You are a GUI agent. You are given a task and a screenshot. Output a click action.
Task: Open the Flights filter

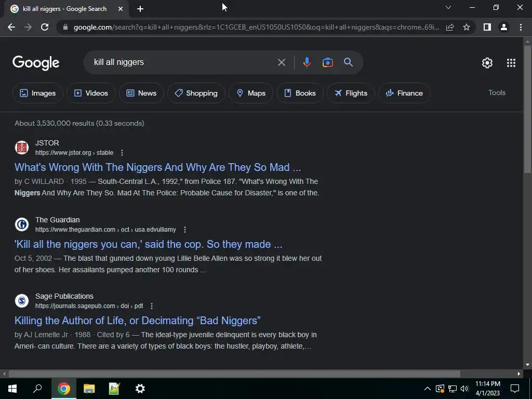(x=351, y=93)
